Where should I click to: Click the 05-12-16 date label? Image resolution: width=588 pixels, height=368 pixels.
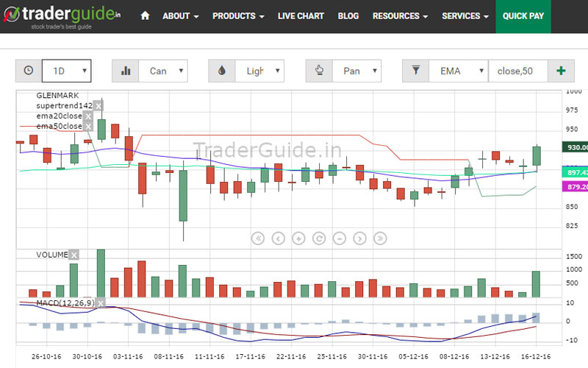point(413,356)
